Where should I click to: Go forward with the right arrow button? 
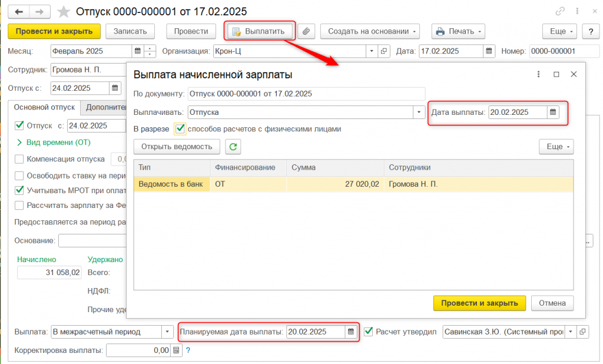39,12
